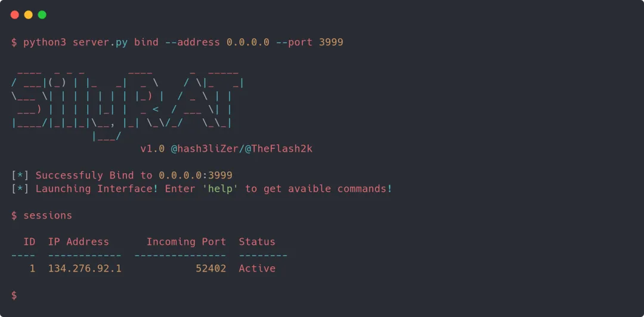The height and width of the screenshot is (317, 644).
Task: Click the incoming port value 52402
Action: point(210,269)
